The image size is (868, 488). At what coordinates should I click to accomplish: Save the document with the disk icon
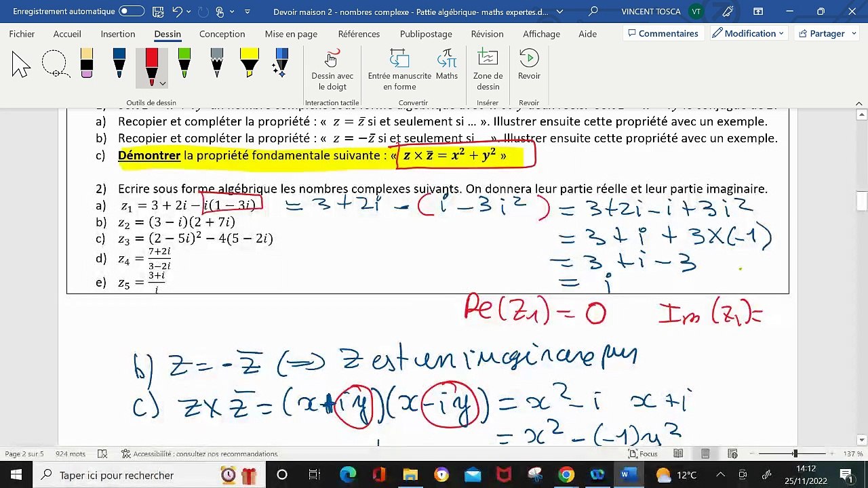[x=157, y=12]
